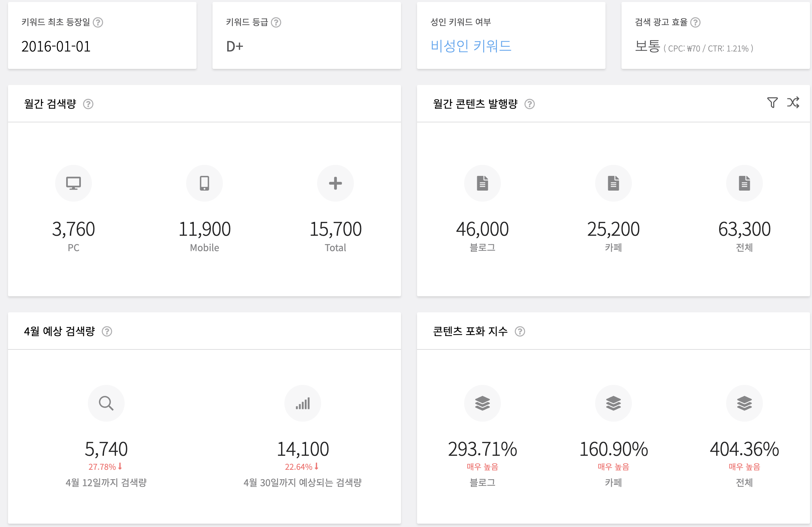Click the shuffle icon in 월간 콘텐츠 발행량 panel
Image resolution: width=812 pixels, height=527 pixels.
794,102
